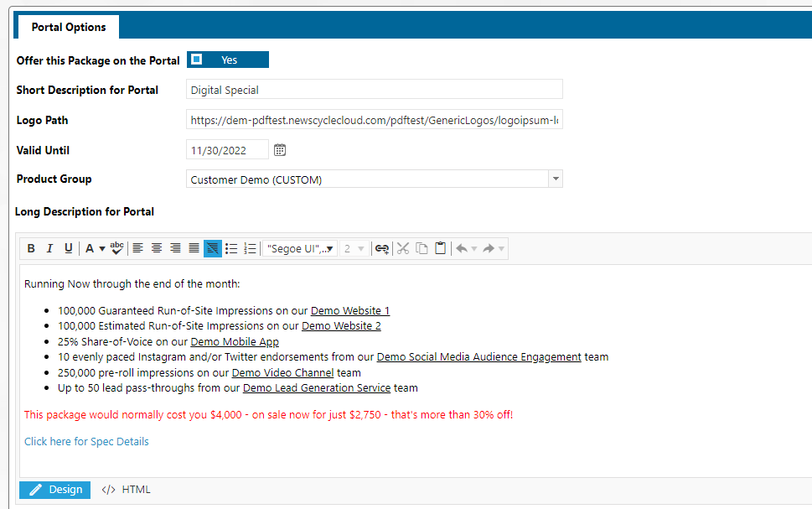Paste from clipboard using the toolbar
This screenshot has height=509, width=812.
tap(440, 248)
